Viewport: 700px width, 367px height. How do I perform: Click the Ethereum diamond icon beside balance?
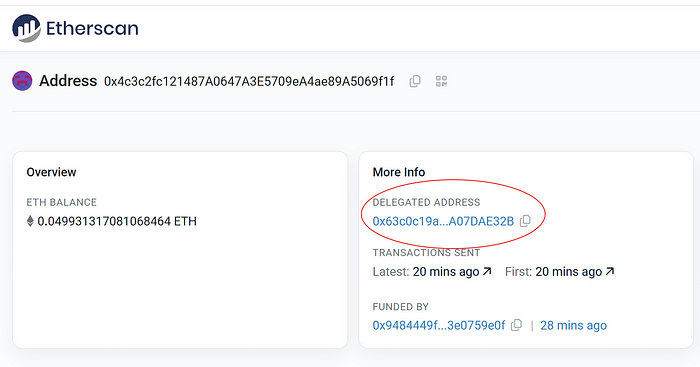[x=30, y=221]
